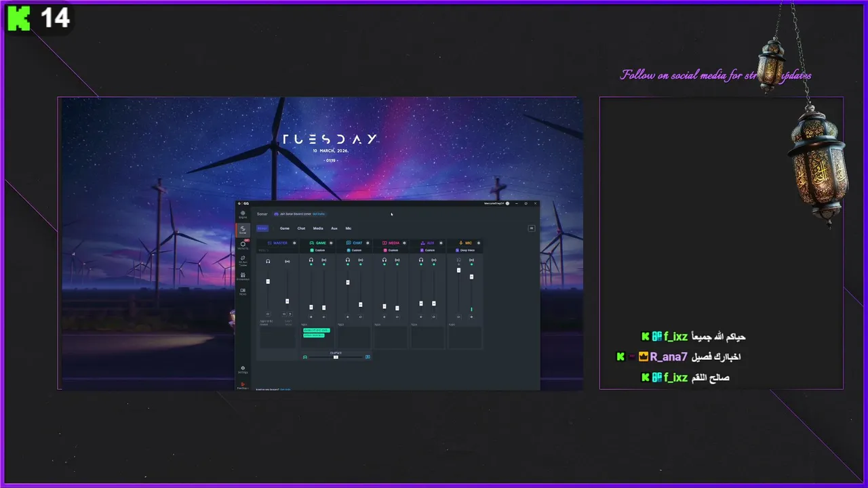Click the first green app tag in GAME
This screenshot has height=488, width=868.
317,330
